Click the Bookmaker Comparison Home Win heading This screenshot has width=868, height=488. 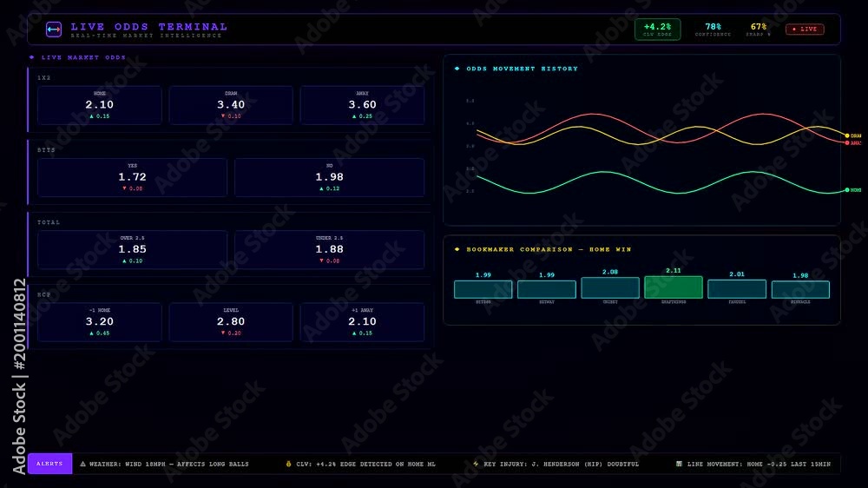click(x=549, y=249)
